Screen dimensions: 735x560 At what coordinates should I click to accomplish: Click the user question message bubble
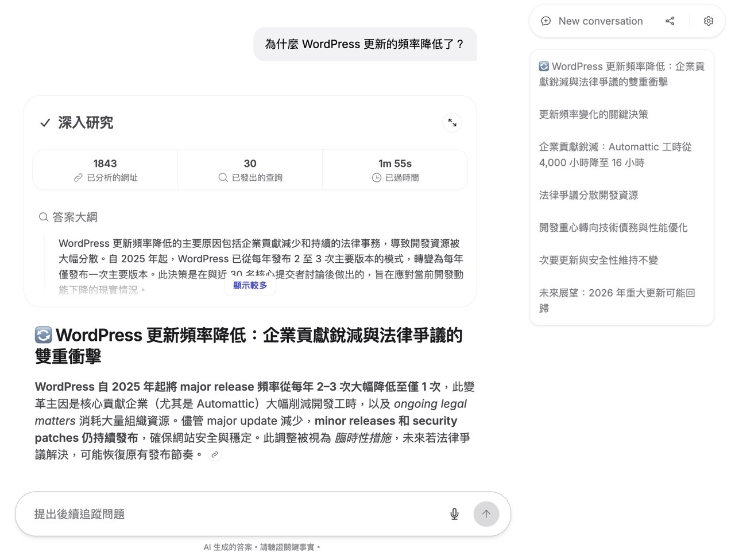pos(365,44)
